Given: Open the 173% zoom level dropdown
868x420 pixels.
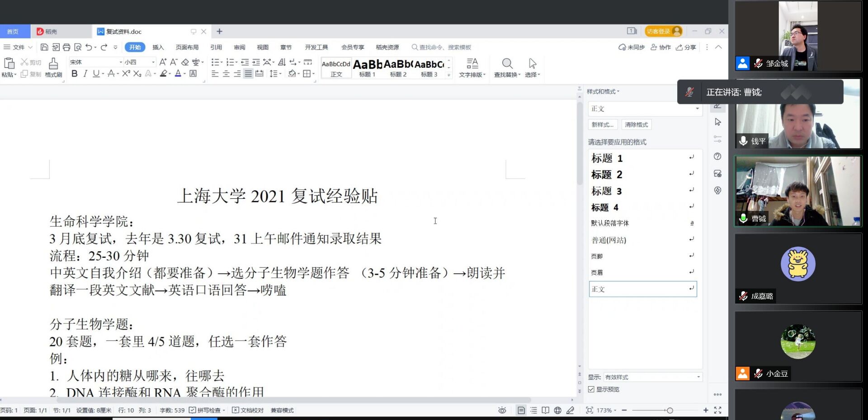Looking at the screenshot, I should pyautogui.click(x=607, y=410).
